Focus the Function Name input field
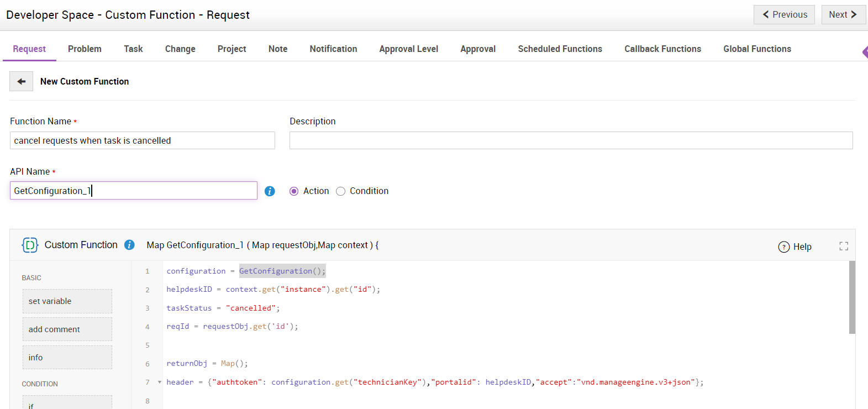This screenshot has width=868, height=409. point(142,140)
